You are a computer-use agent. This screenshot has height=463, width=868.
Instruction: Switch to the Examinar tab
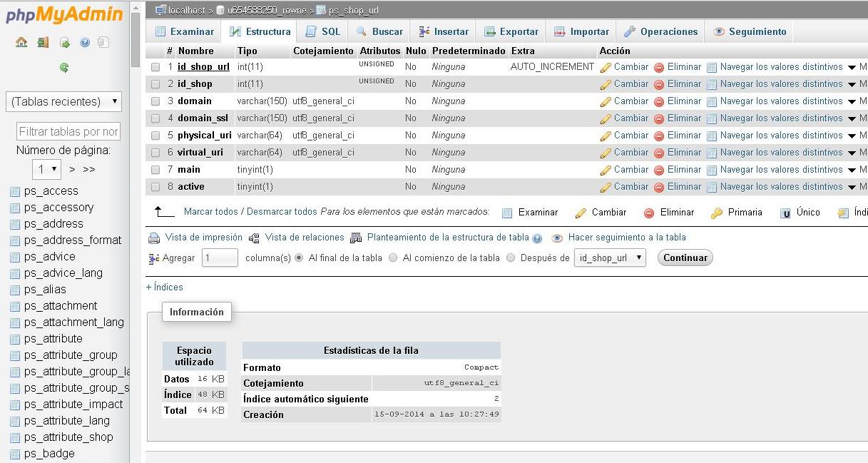coord(184,31)
